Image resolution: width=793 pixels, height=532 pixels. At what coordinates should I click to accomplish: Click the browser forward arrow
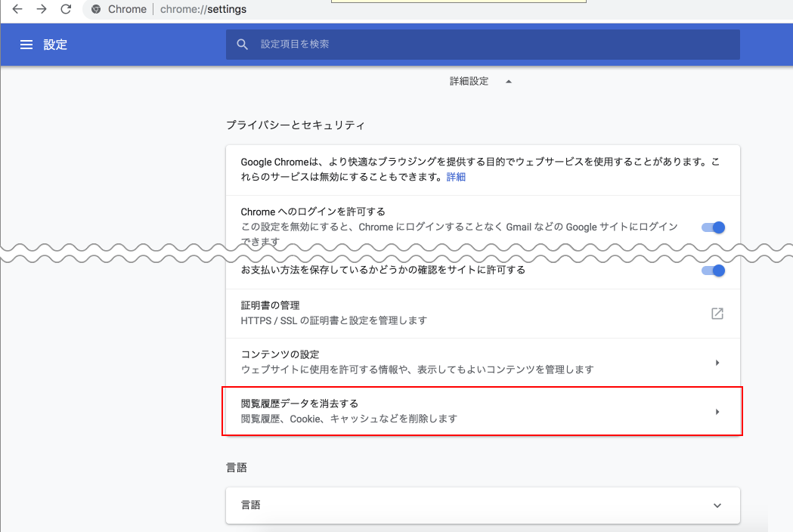pos(42,9)
